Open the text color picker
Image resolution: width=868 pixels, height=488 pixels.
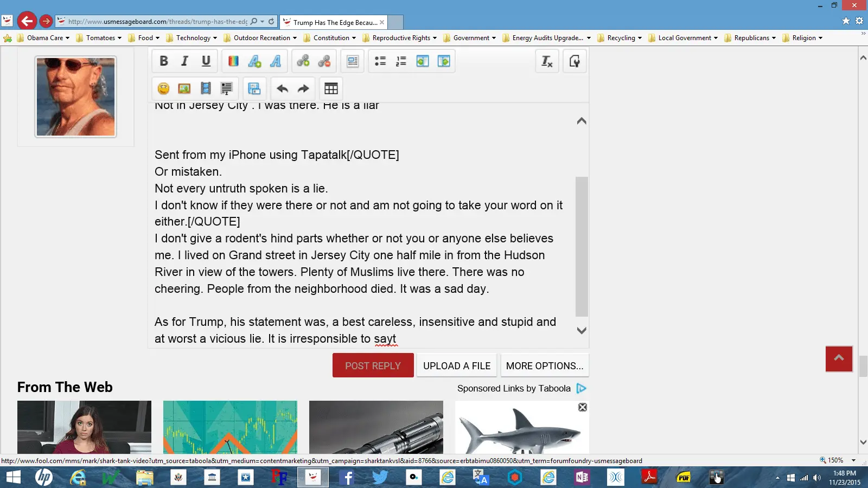(x=233, y=61)
